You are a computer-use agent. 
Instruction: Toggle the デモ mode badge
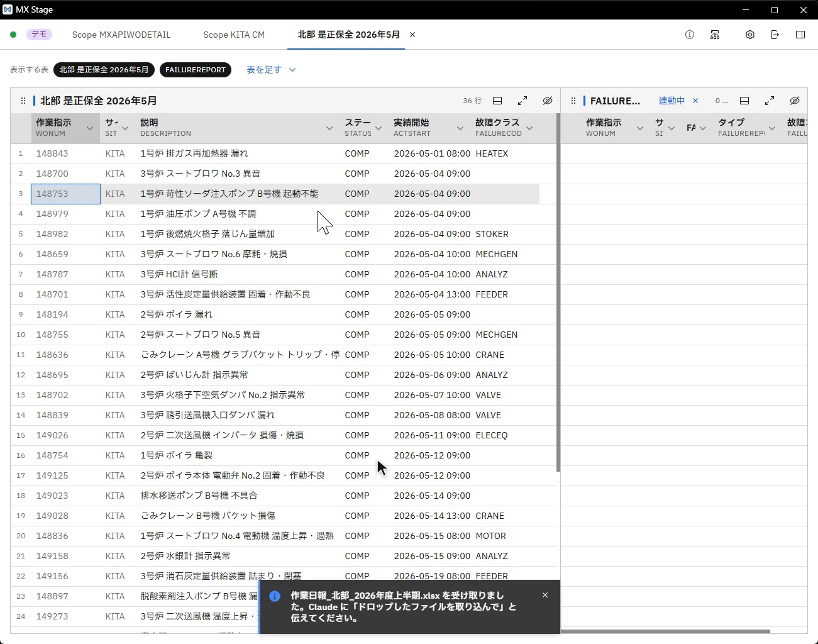click(39, 35)
